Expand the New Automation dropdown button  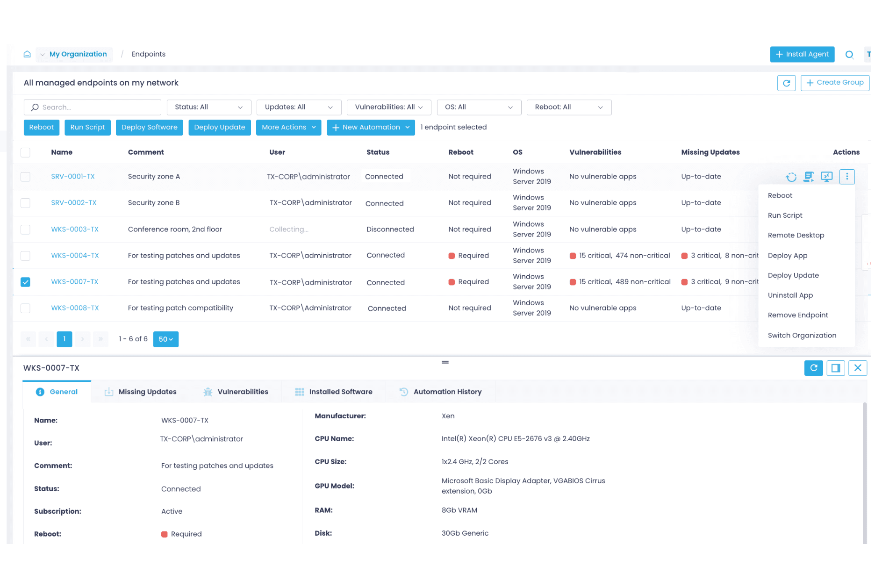(x=371, y=128)
